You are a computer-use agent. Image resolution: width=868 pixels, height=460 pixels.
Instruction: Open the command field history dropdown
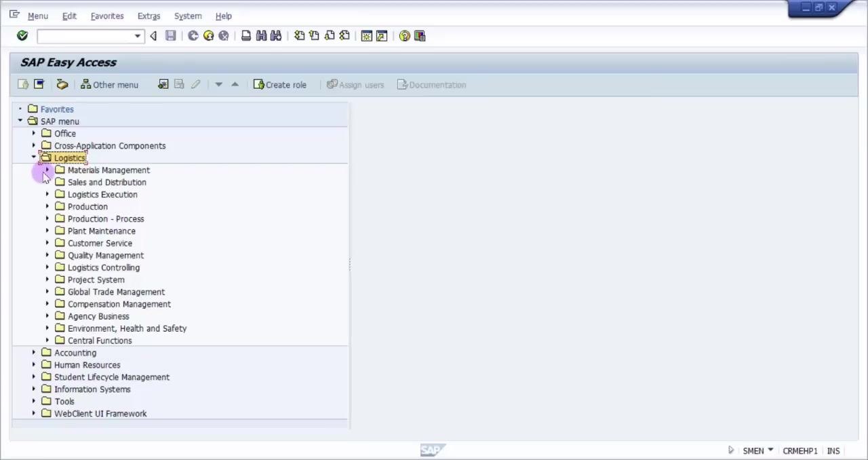[x=138, y=36]
